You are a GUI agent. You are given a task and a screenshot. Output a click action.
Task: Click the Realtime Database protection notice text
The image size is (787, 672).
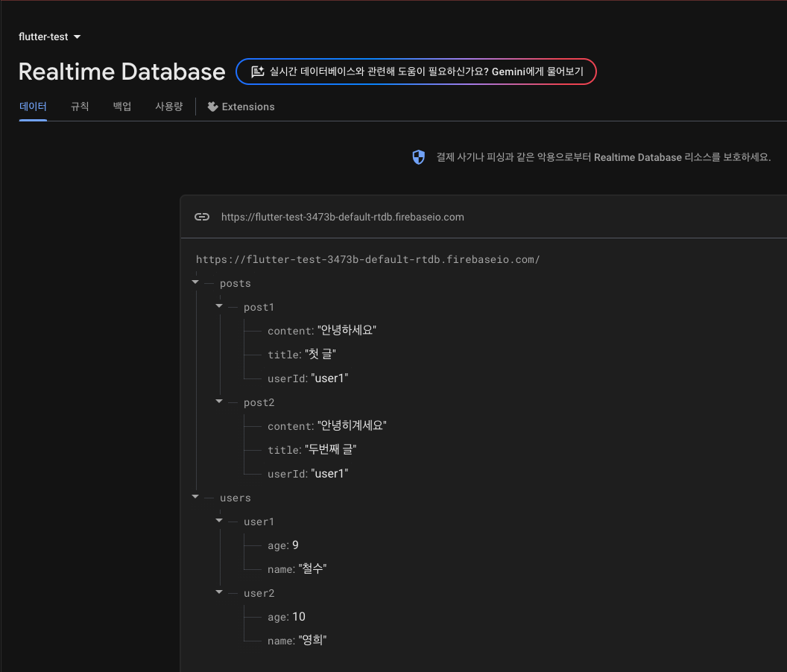click(x=604, y=157)
